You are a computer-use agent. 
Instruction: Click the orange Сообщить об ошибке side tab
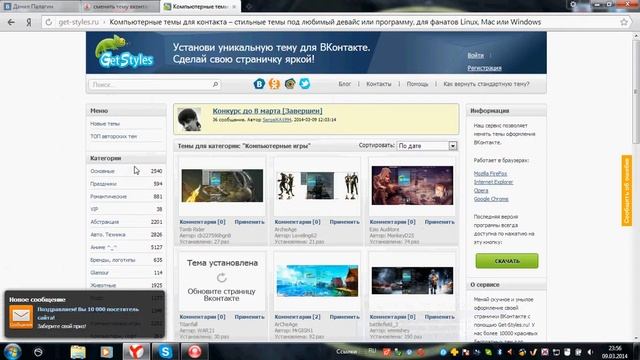coord(627,191)
